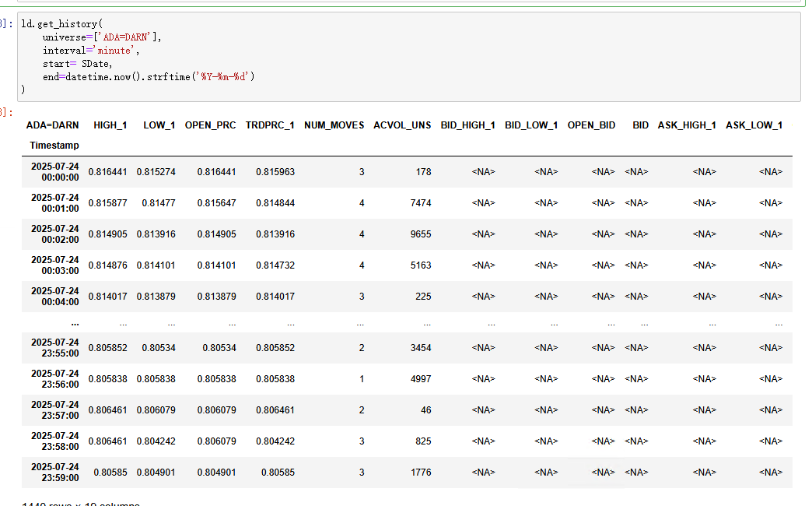Screen dimensions: 812x506
Task: Click OPEN_PRC value 0.804901
Action: (216, 473)
